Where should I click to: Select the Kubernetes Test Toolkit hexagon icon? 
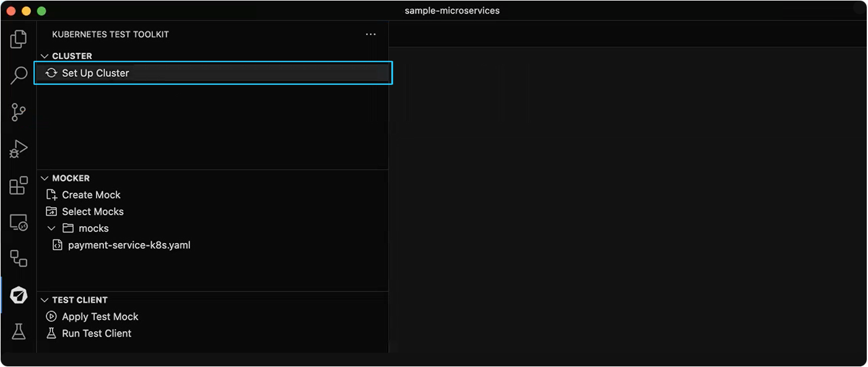point(19,296)
